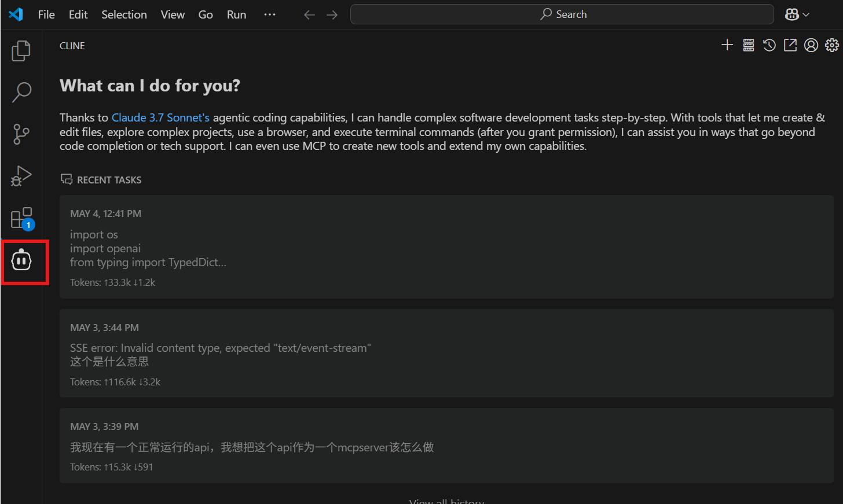
Task: Open the SSE error recent task
Action: tap(446, 354)
